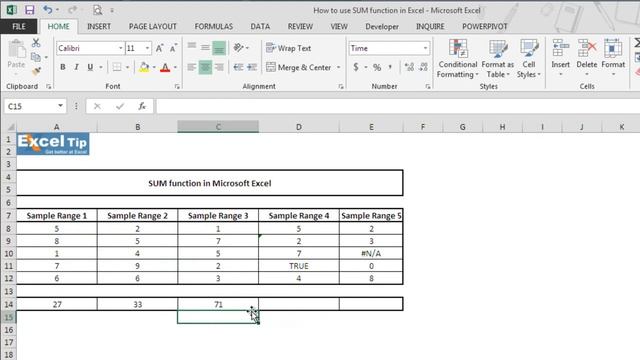
Task: Decrease decimal places
Action: (423, 67)
